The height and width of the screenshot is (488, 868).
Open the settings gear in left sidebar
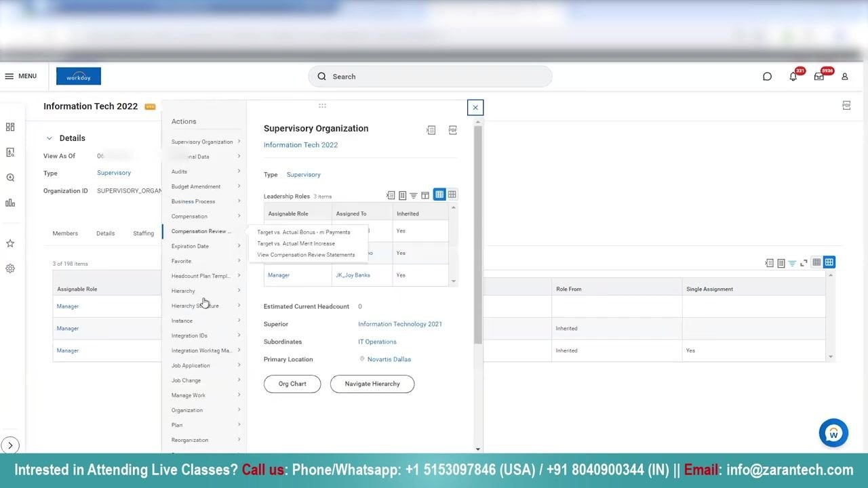point(10,268)
